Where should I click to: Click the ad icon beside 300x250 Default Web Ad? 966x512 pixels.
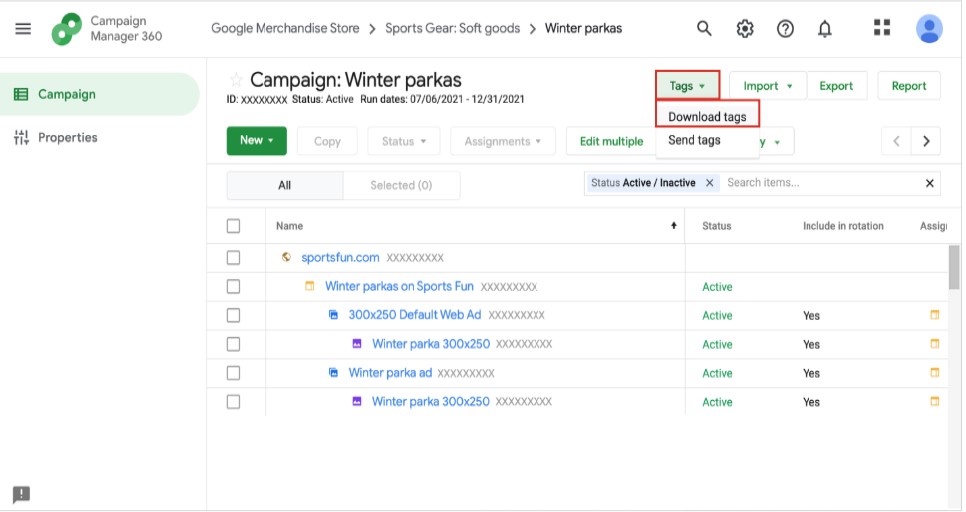(x=333, y=315)
